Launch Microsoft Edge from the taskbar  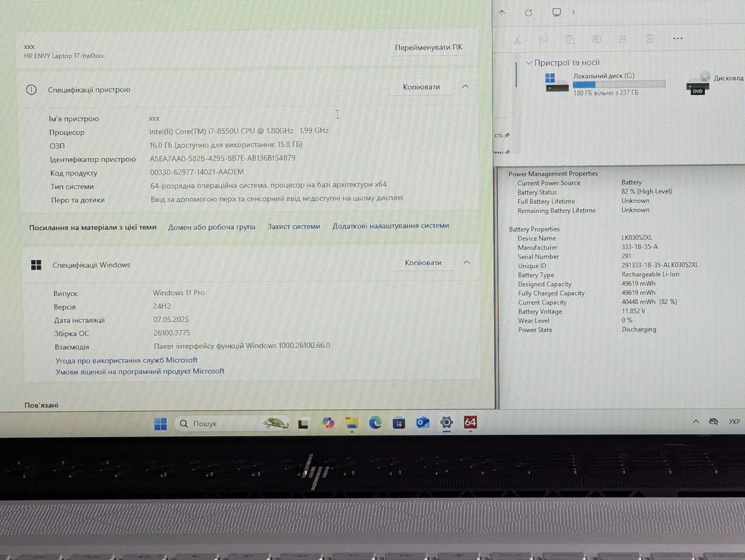click(375, 423)
